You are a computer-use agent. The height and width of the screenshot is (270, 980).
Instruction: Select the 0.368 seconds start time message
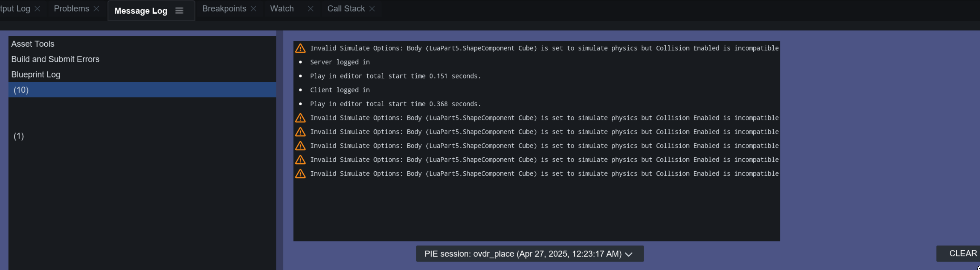pos(395,104)
